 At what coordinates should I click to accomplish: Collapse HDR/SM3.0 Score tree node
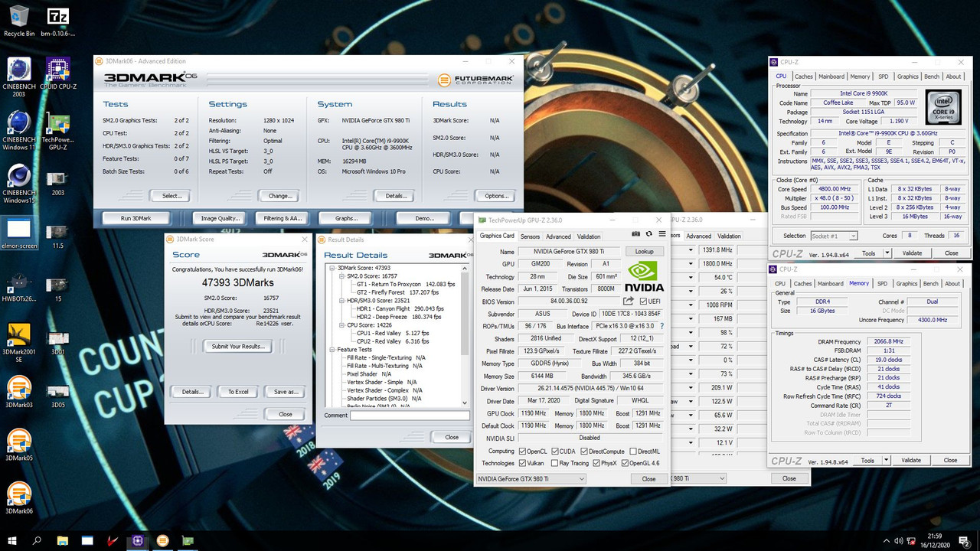click(x=341, y=301)
